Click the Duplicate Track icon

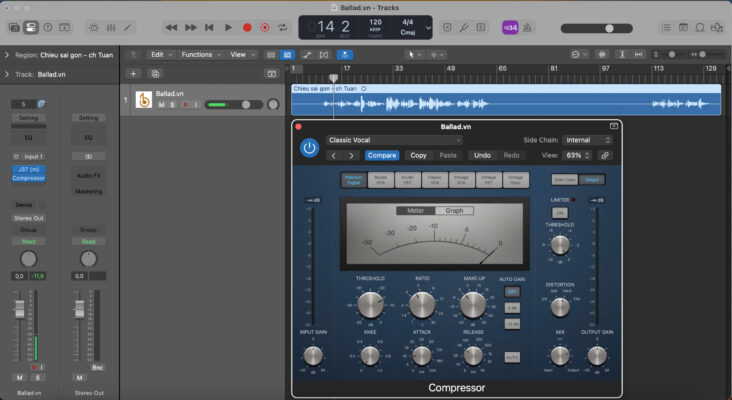pyautogui.click(x=155, y=74)
